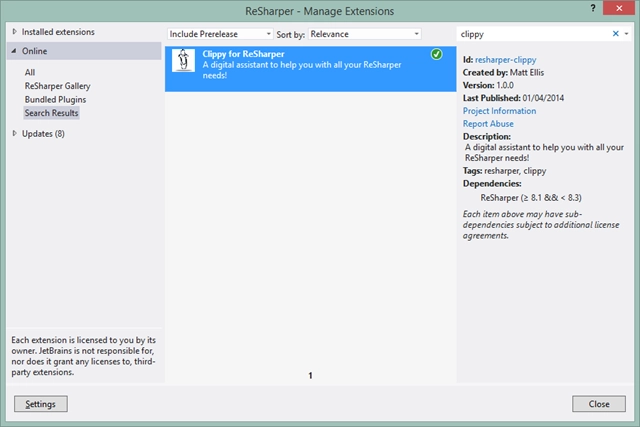
Task: Expand the Updates (8) section
Action: coord(15,133)
